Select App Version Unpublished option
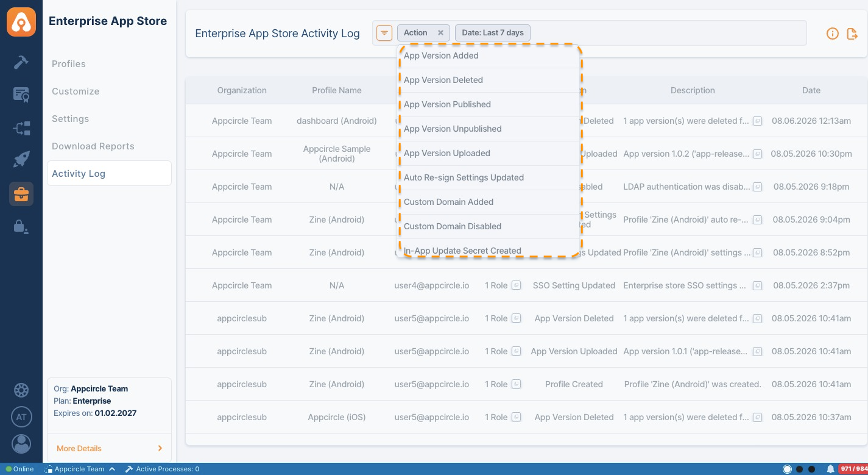The width and height of the screenshot is (868, 475). [x=488, y=129]
